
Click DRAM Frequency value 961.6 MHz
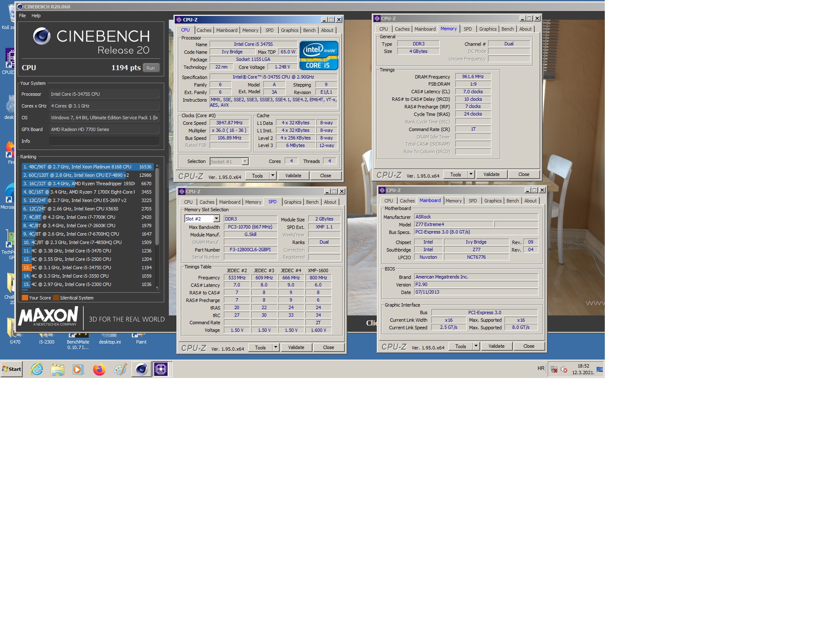pyautogui.click(x=473, y=76)
